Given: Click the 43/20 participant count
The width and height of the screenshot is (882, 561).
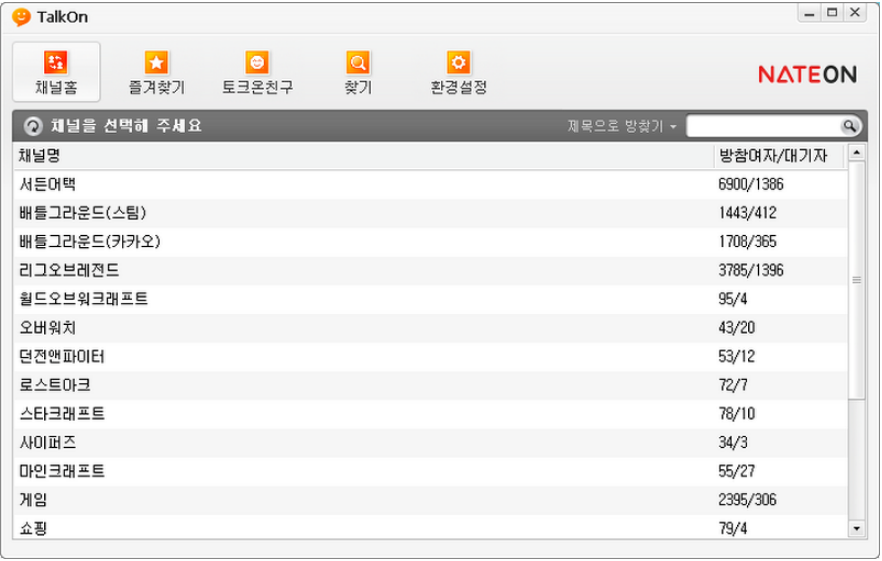Looking at the screenshot, I should pyautogui.click(x=737, y=328).
